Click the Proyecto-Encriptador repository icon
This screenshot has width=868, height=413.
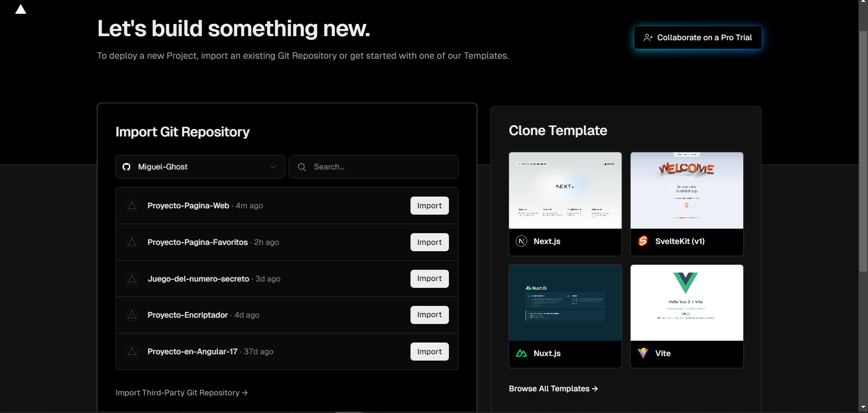point(132,315)
